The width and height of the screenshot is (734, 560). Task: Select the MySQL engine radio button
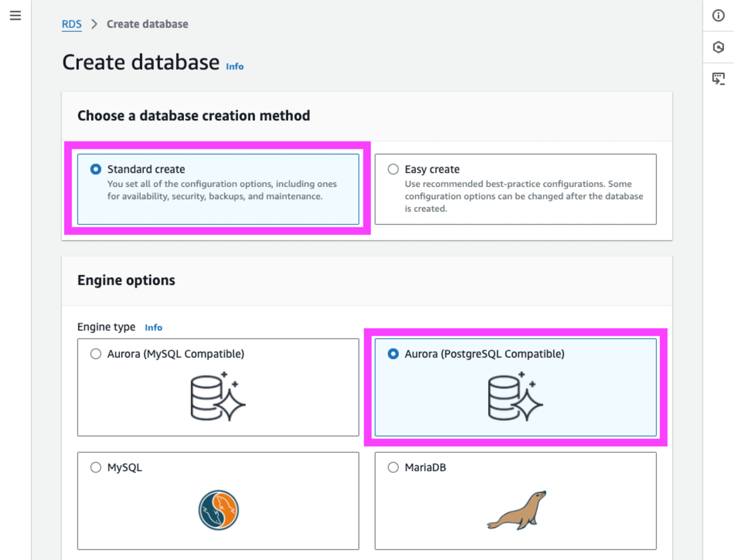[x=96, y=467]
